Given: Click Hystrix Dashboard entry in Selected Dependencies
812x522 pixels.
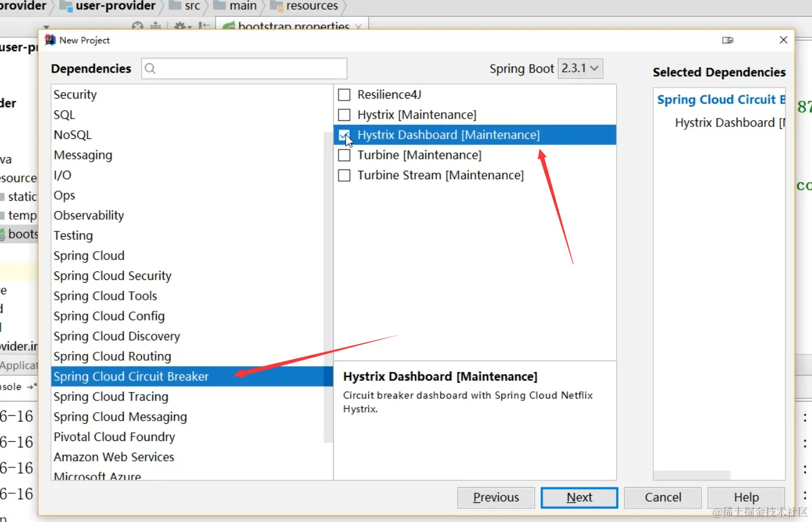Looking at the screenshot, I should tap(730, 123).
